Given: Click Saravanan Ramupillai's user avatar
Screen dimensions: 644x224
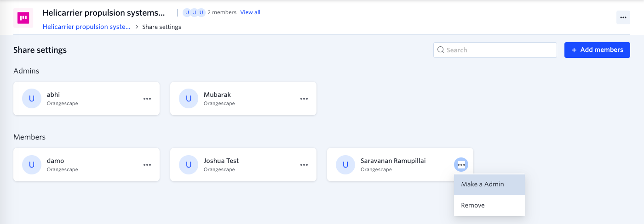Looking at the screenshot, I should pyautogui.click(x=345, y=165).
